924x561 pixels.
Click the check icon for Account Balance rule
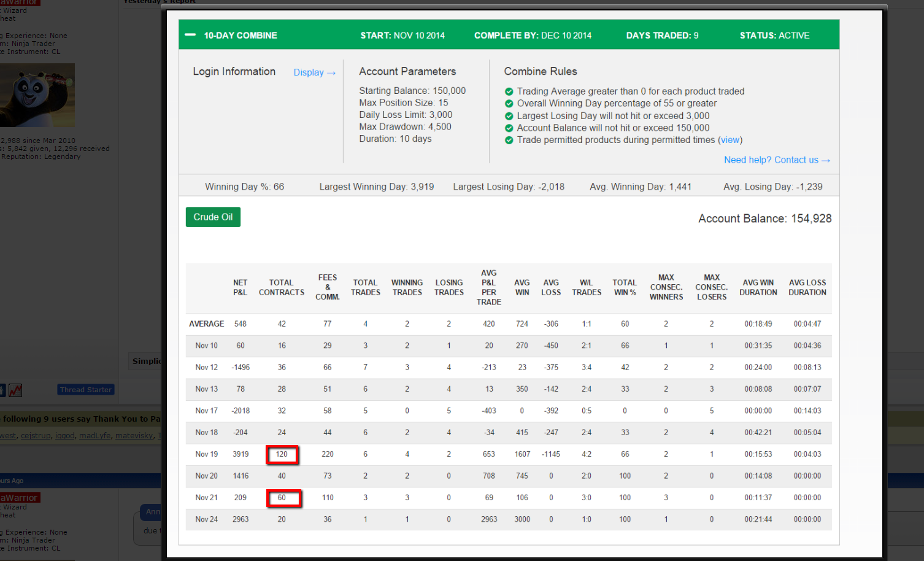coord(509,128)
